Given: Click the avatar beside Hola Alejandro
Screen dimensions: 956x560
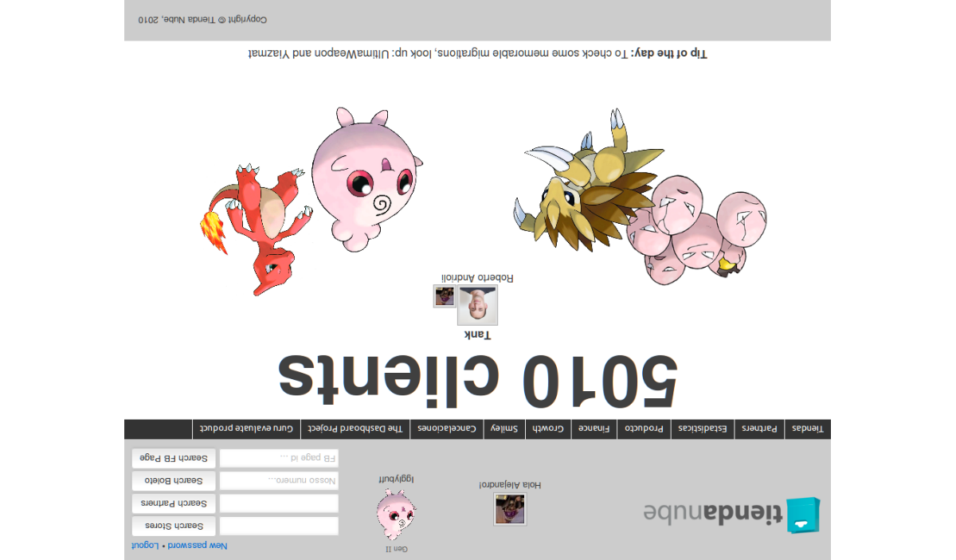Looking at the screenshot, I should click(x=510, y=509).
